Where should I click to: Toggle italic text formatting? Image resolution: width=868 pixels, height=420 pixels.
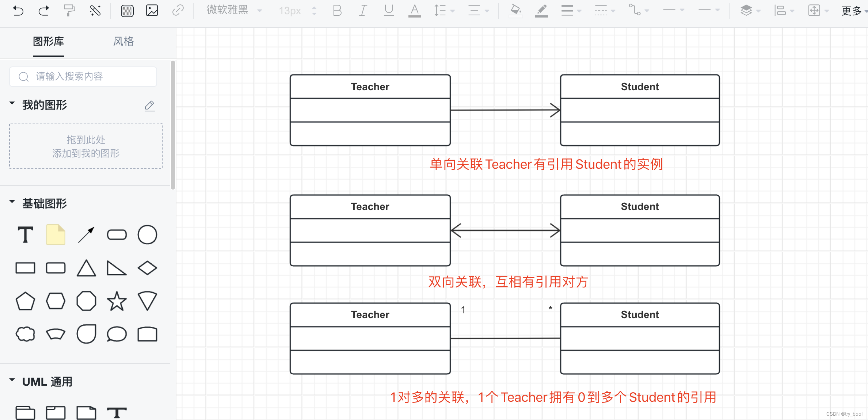click(362, 11)
